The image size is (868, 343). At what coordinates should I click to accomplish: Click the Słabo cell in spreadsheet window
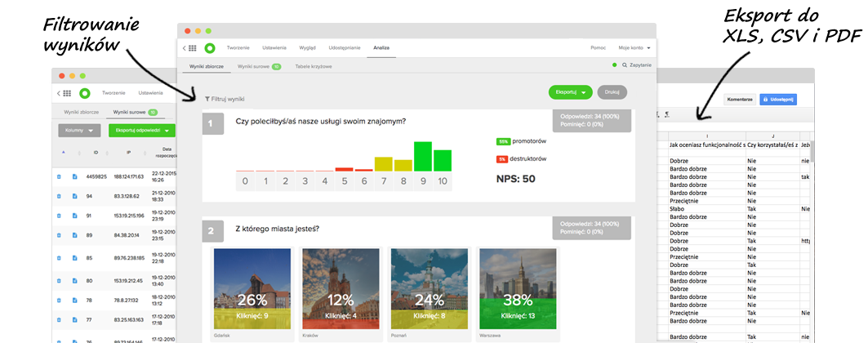point(707,209)
